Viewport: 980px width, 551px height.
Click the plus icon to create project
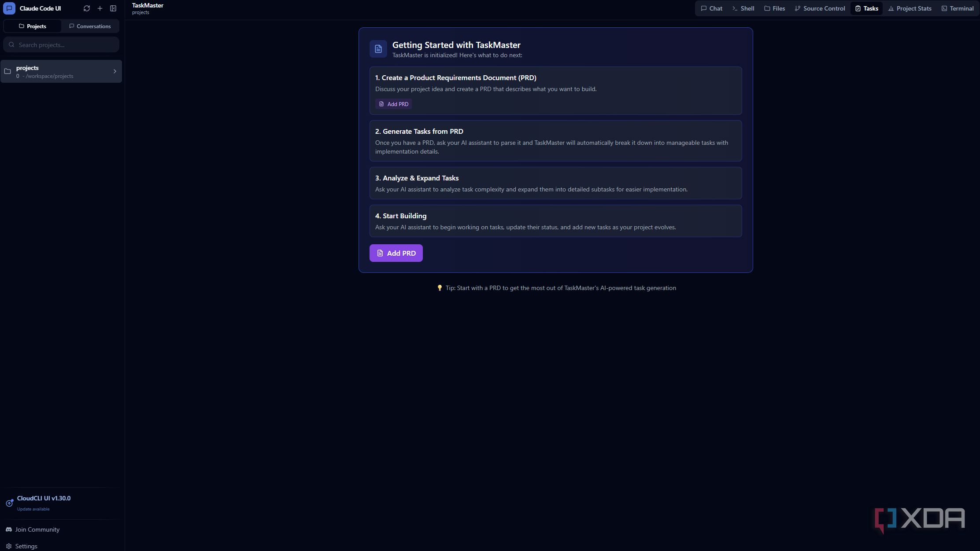(100, 8)
